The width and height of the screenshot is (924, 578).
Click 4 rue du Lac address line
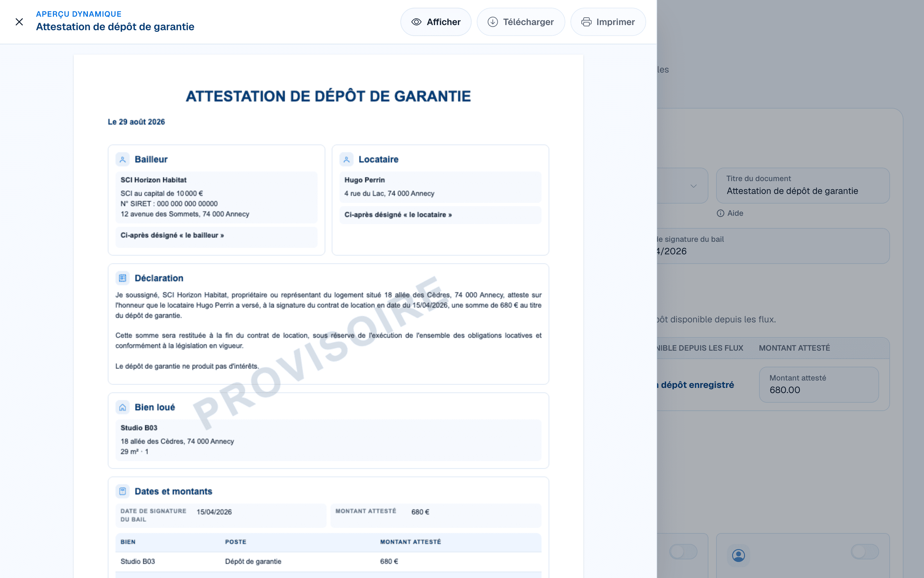click(389, 193)
